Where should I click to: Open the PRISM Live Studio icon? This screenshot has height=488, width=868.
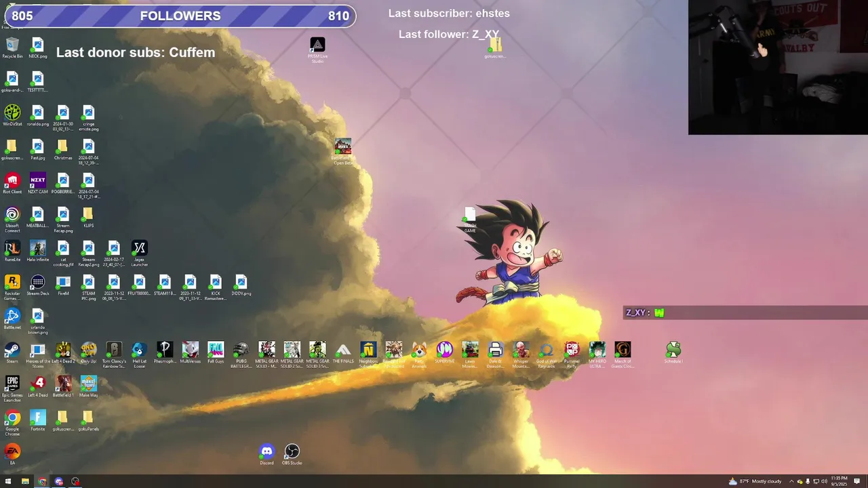tap(317, 50)
